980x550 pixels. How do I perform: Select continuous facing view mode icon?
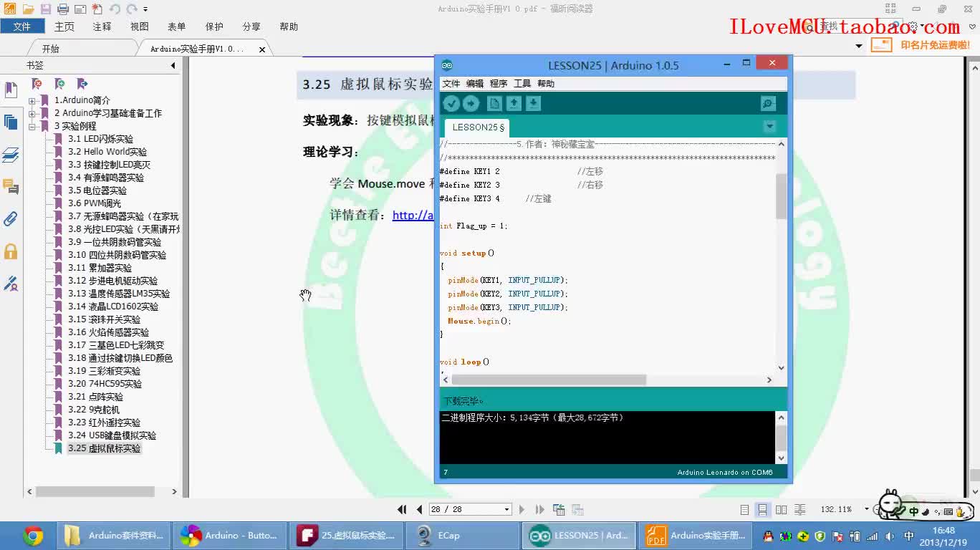tap(799, 510)
